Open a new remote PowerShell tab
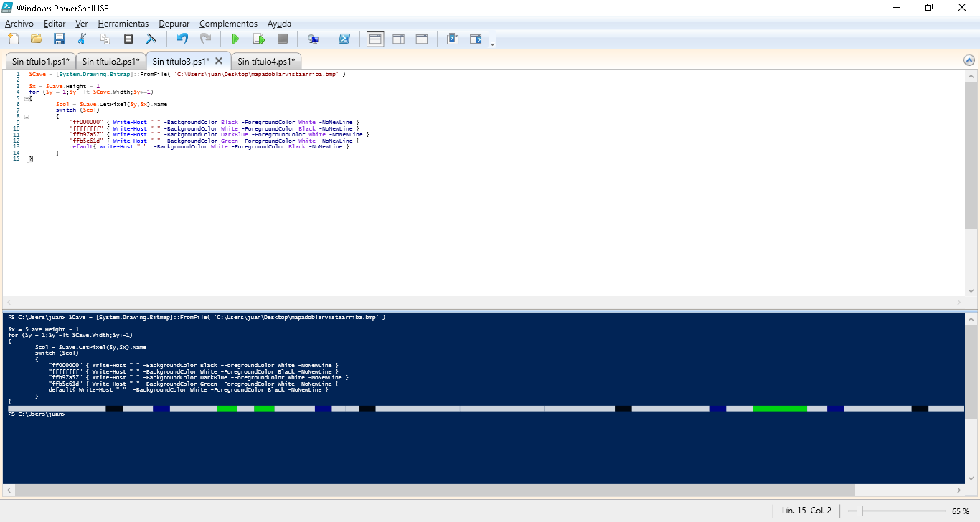 coord(314,39)
